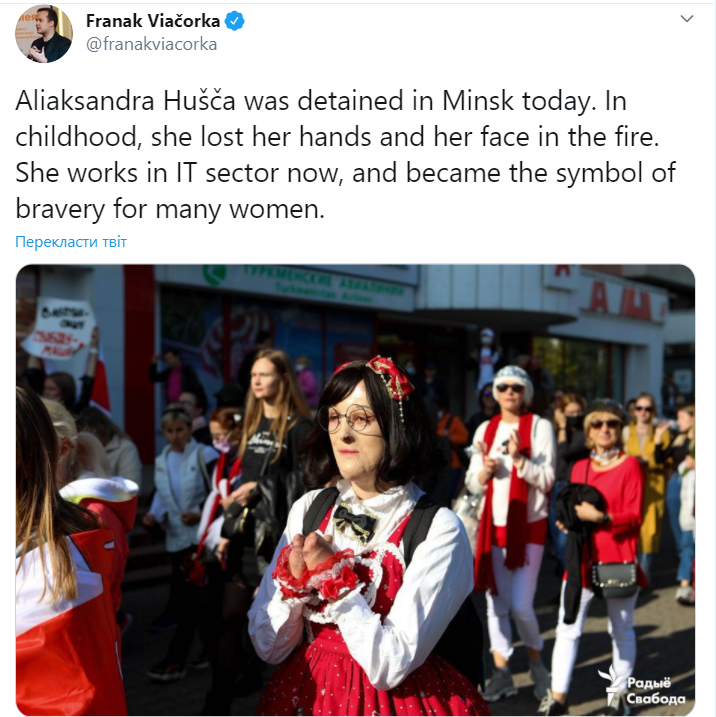716x717 pixels.
Task: Open the @franakviacorka handle link
Action: point(151,44)
